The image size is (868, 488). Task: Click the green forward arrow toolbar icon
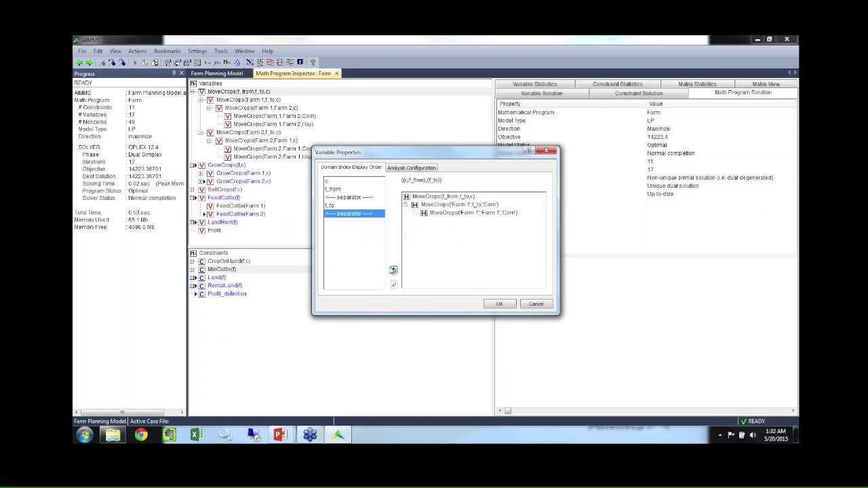pyautogui.click(x=89, y=62)
